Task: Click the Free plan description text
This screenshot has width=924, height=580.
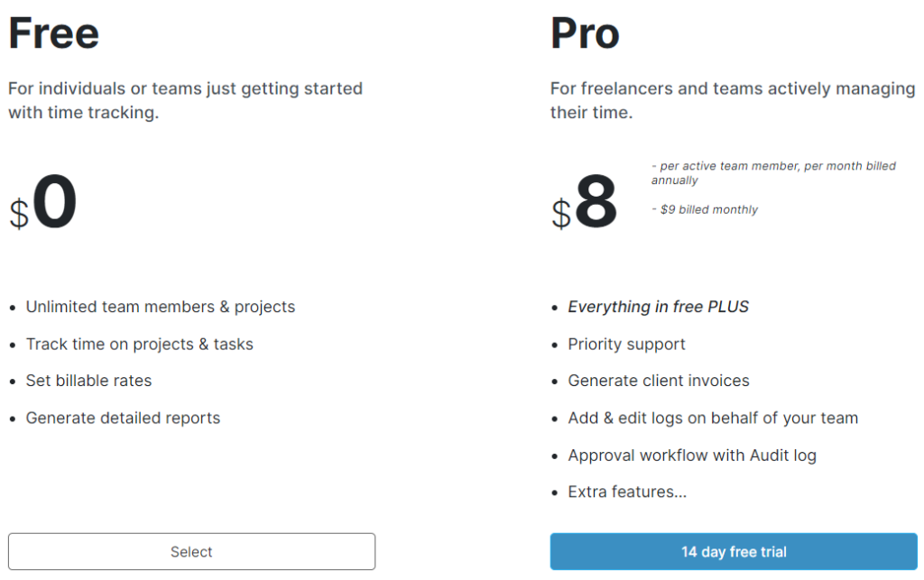Action: click(185, 101)
